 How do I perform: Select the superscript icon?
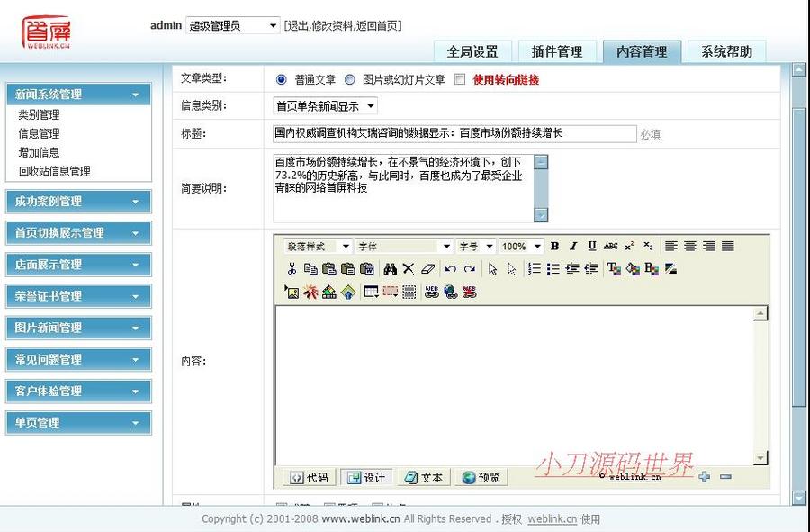tap(628, 245)
